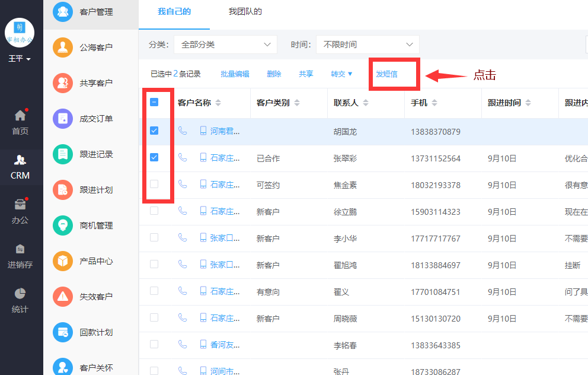Click the 失效客户 warning icon
Viewport: 588px width, 375px height.
(x=63, y=297)
